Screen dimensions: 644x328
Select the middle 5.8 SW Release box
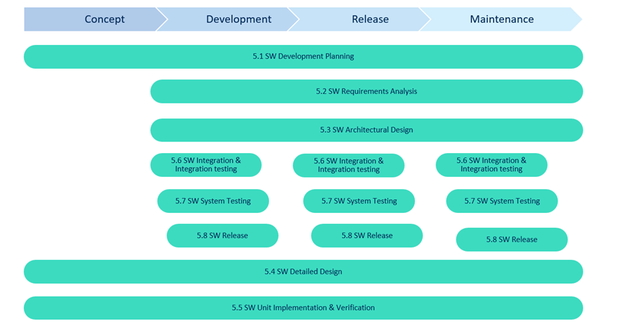point(367,235)
